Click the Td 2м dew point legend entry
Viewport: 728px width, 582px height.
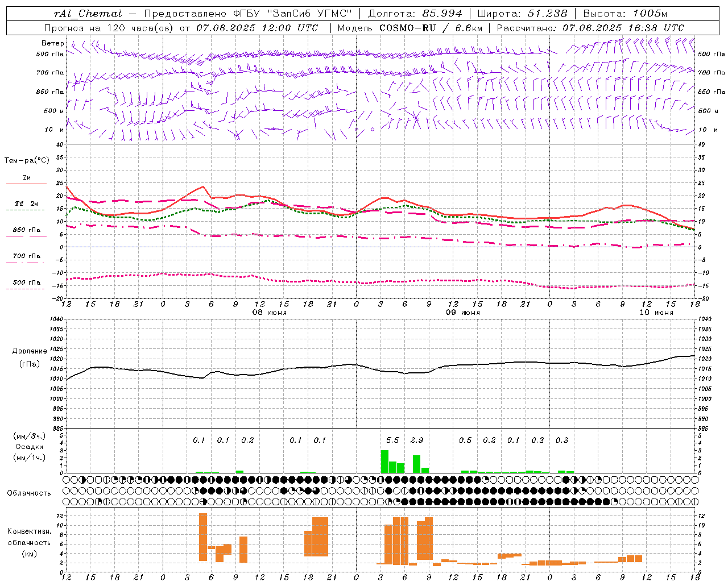(x=27, y=203)
